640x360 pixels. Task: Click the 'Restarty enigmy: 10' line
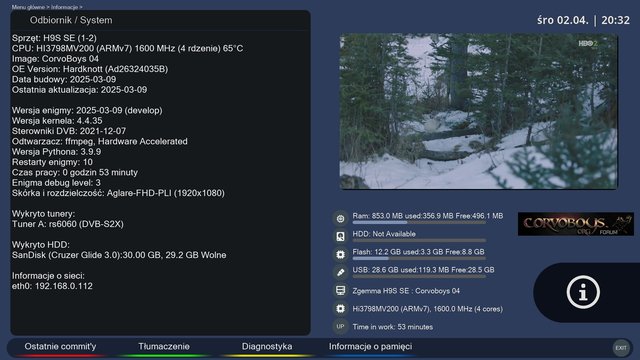(52, 162)
